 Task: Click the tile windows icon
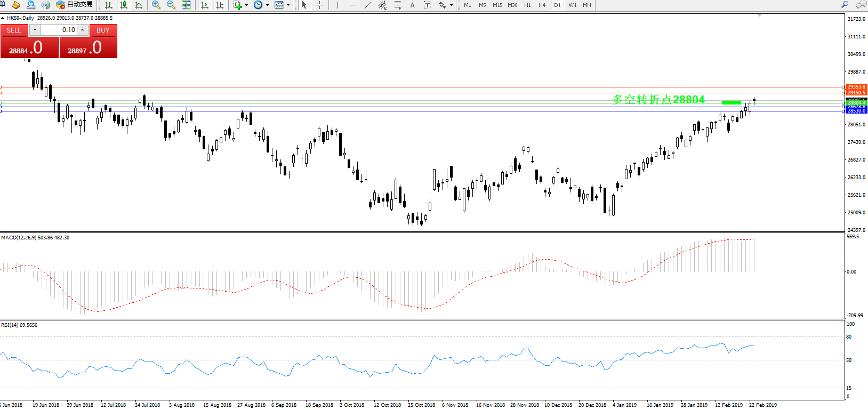point(186,5)
